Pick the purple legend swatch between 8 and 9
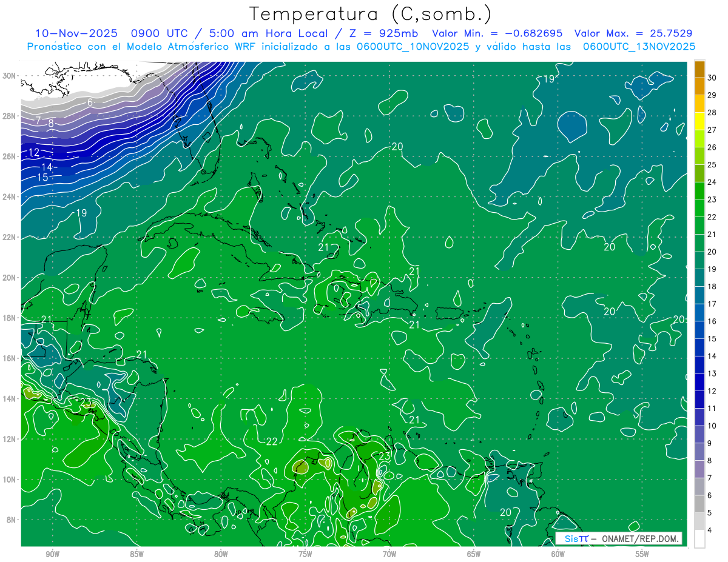The width and height of the screenshot is (728, 562). tap(699, 452)
